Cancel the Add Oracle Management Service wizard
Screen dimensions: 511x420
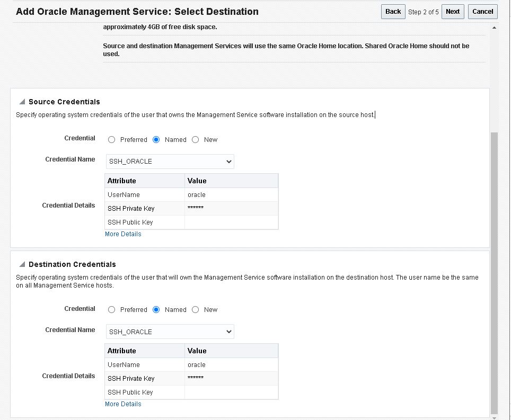click(x=482, y=11)
